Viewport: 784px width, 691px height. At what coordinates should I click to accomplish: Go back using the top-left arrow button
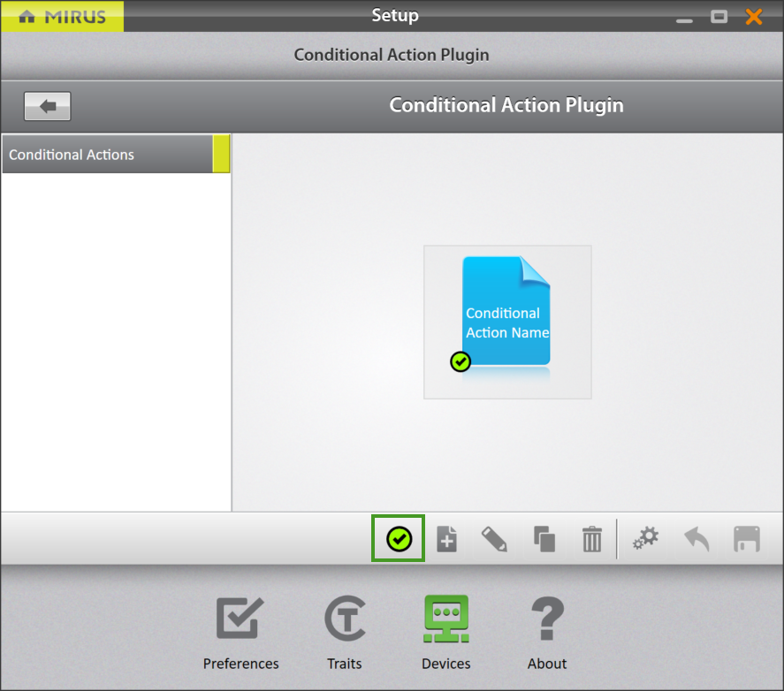pos(47,105)
